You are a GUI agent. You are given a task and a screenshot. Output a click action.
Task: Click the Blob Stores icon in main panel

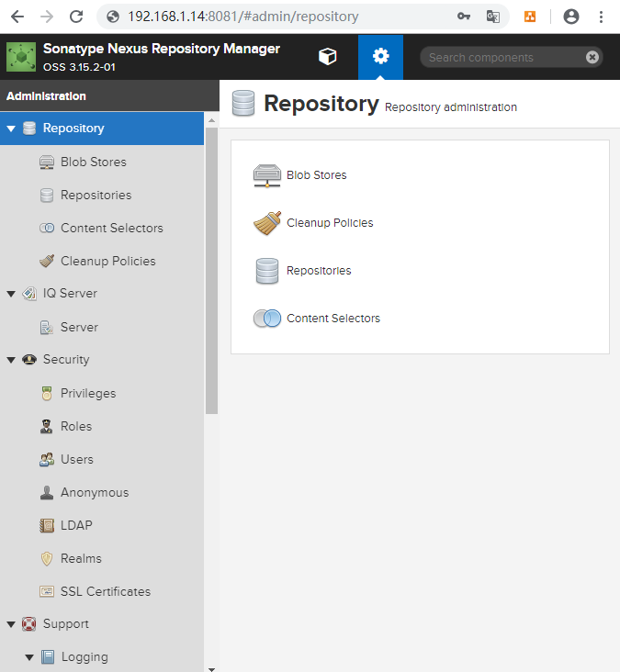(x=267, y=175)
